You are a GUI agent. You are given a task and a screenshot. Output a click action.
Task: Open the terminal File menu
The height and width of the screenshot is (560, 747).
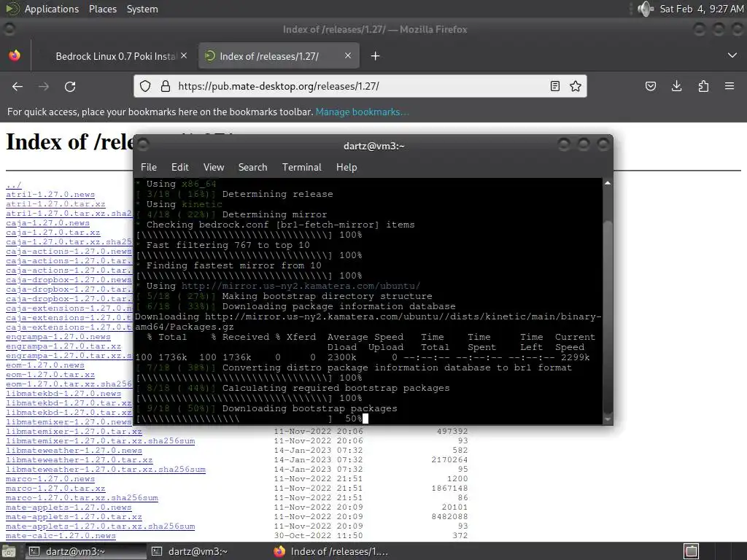[149, 167]
